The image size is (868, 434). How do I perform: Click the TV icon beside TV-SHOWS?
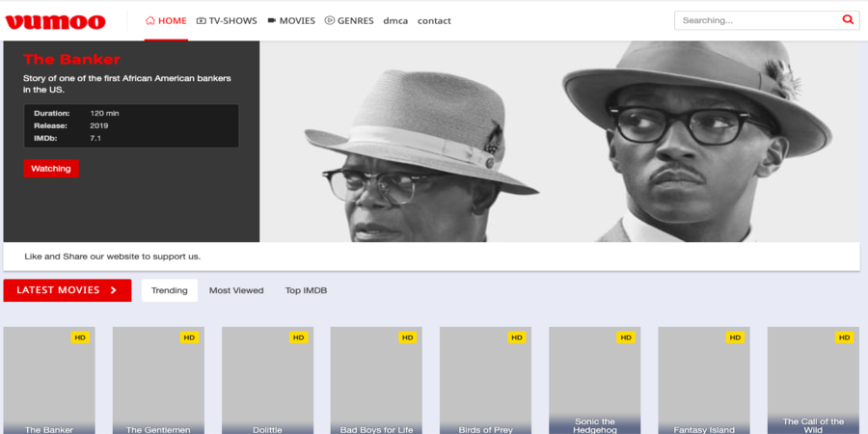pos(201,20)
